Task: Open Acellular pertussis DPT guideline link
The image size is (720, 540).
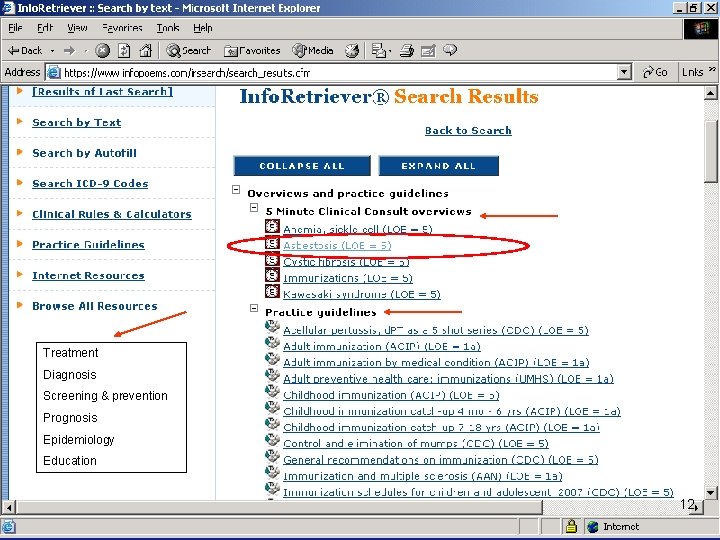Action: 436,330
